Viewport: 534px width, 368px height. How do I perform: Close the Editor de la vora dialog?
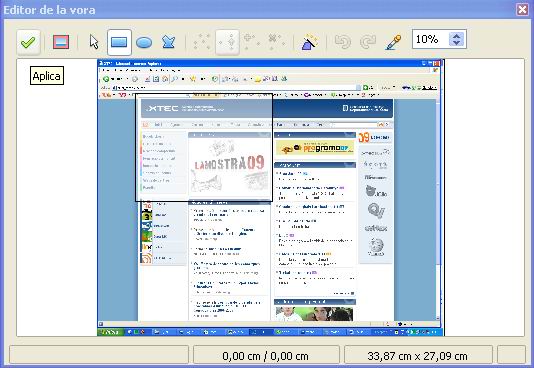click(522, 10)
